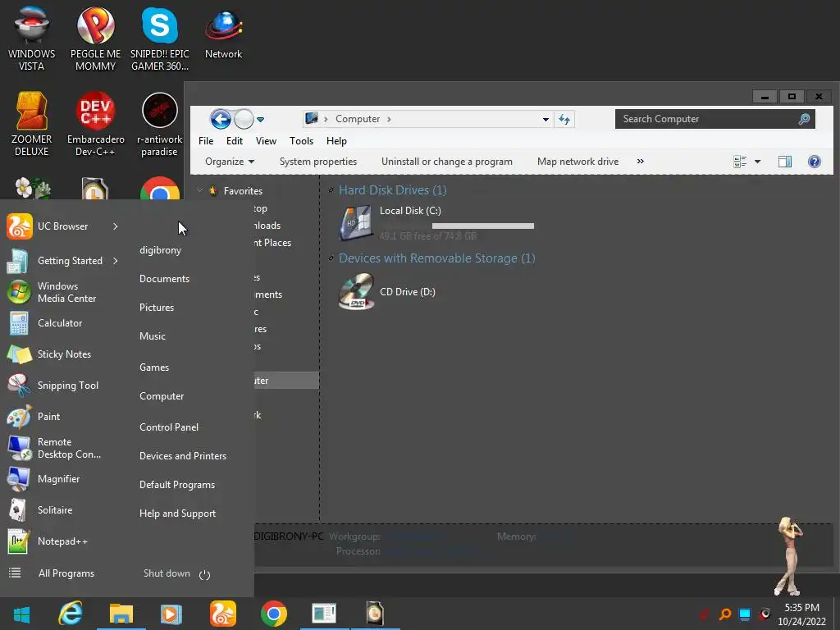840x630 pixels.
Task: Click Map network drive
Action: tap(577, 162)
